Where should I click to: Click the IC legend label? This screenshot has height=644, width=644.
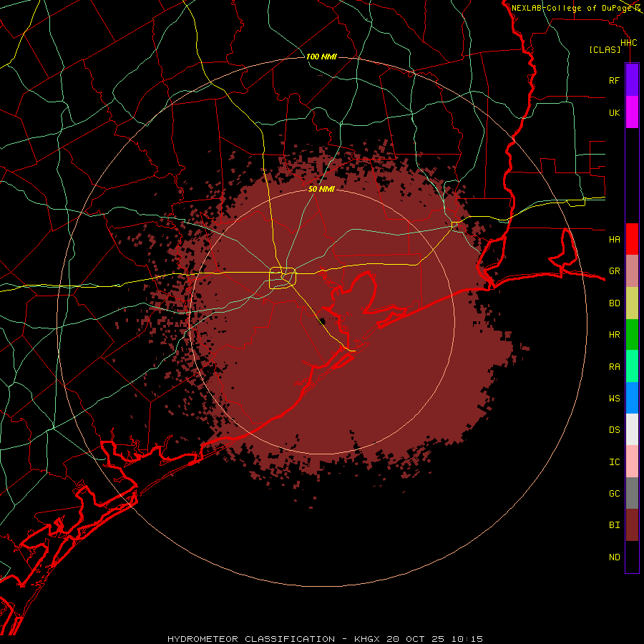(x=614, y=462)
